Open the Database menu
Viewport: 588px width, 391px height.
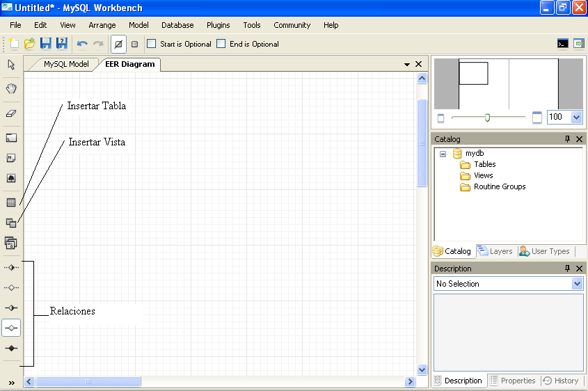pos(177,25)
